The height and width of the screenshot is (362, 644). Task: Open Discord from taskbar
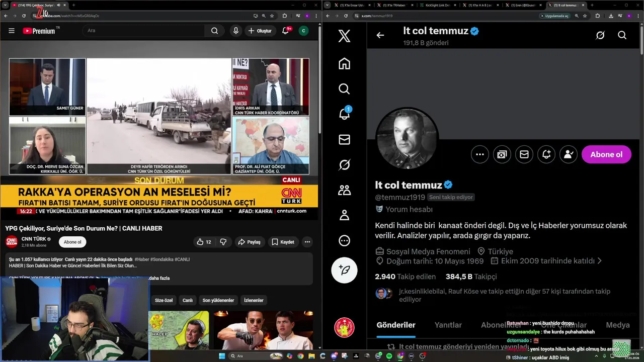(333, 356)
